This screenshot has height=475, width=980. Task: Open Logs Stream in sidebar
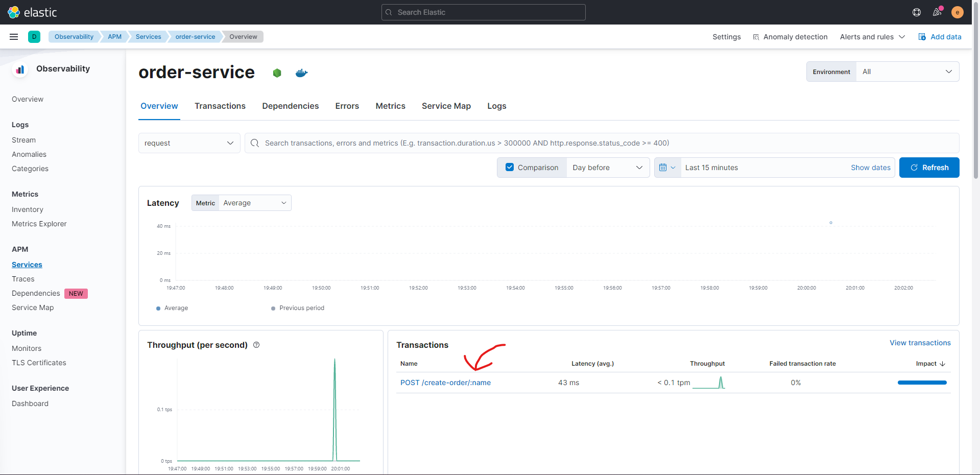[23, 140]
